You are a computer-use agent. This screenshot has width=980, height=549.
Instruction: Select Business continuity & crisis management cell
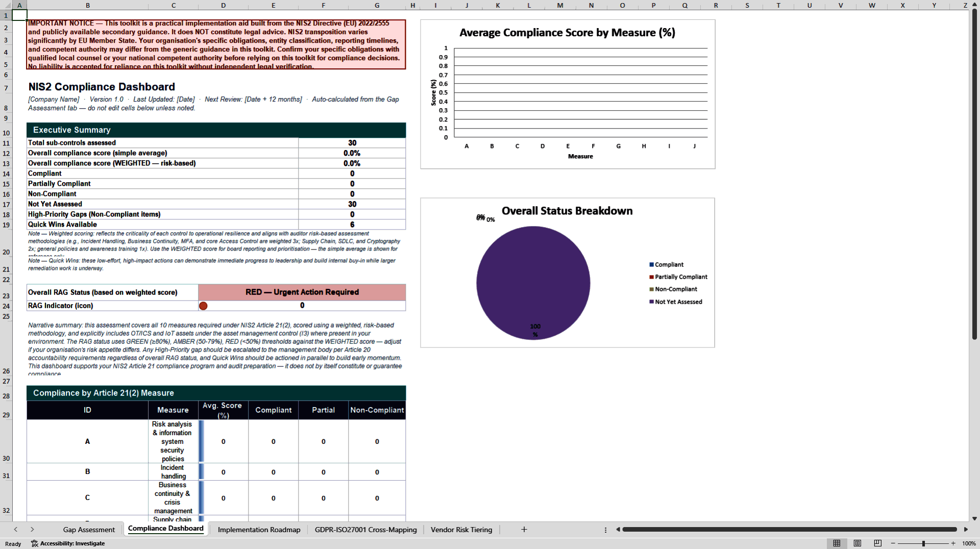[173, 498]
